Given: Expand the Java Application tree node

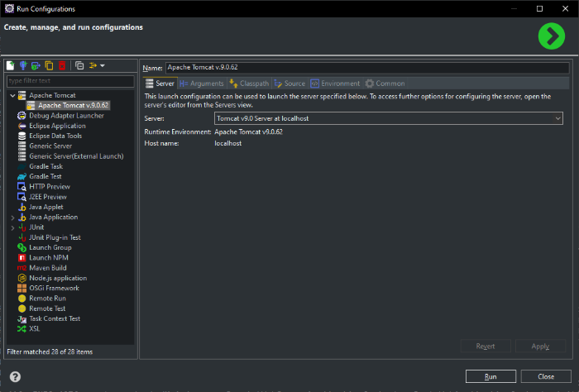Looking at the screenshot, I should [12, 217].
